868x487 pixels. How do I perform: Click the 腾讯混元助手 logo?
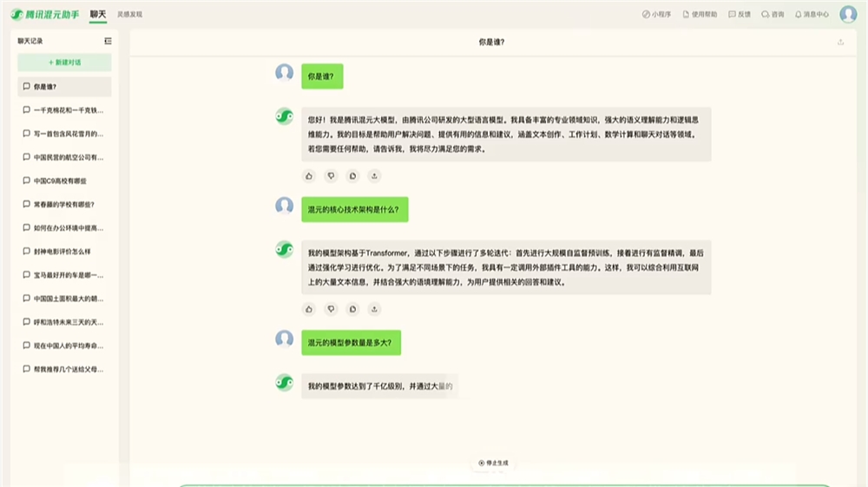45,15
